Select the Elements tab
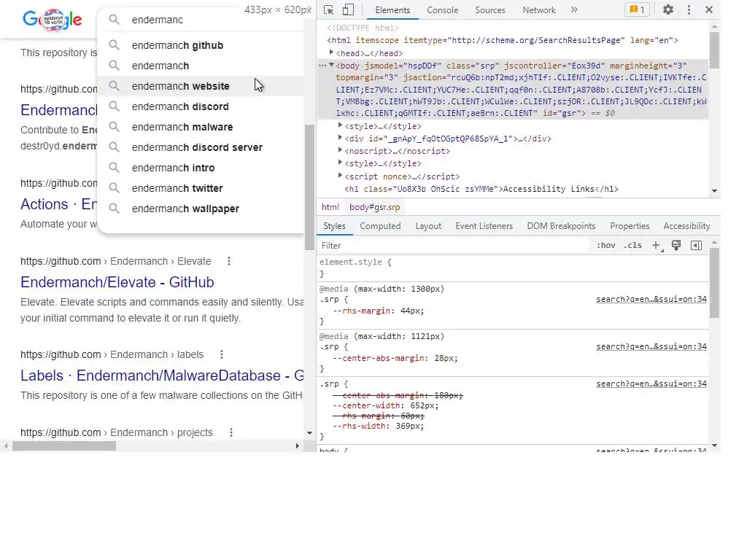The height and width of the screenshot is (560, 747). point(392,10)
